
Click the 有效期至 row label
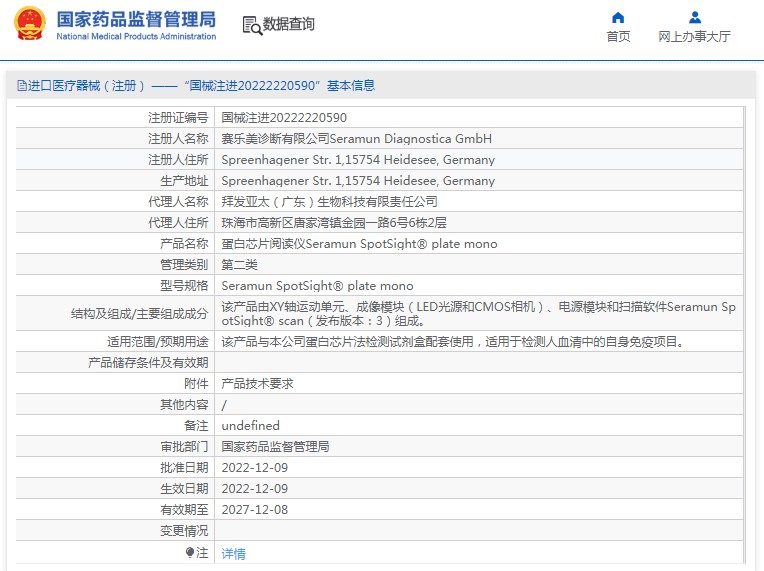point(184,510)
